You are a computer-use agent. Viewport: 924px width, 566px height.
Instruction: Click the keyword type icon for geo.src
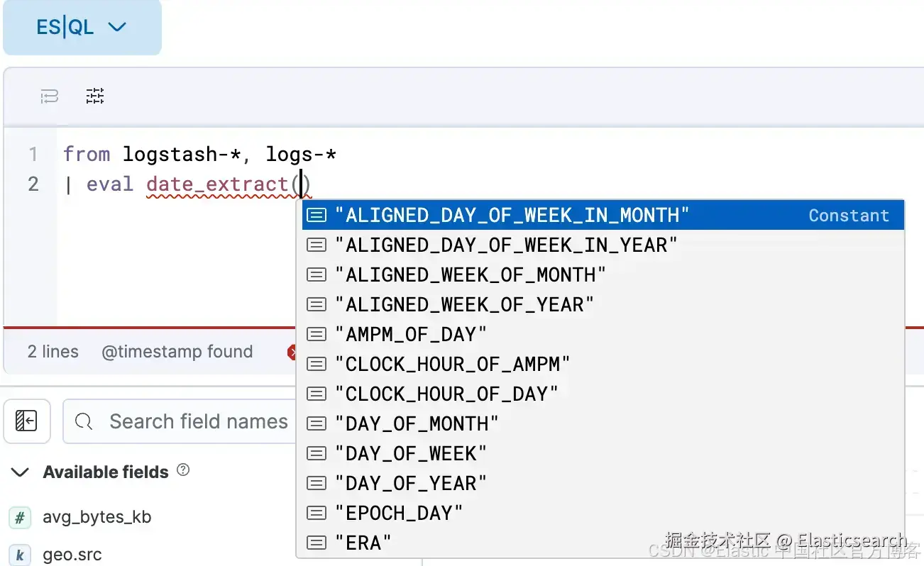(x=20, y=554)
